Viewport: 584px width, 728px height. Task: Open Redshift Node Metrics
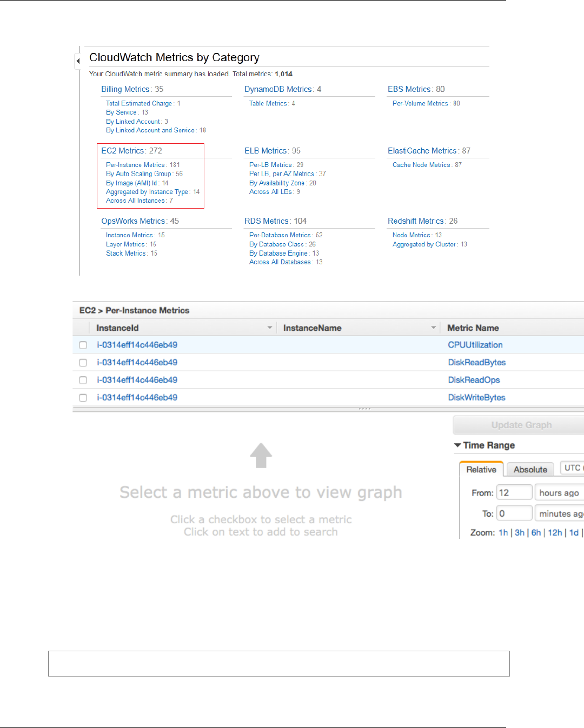(412, 235)
